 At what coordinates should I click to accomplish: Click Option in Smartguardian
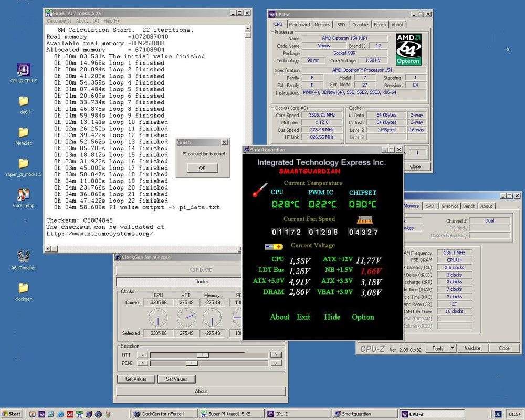(363, 317)
